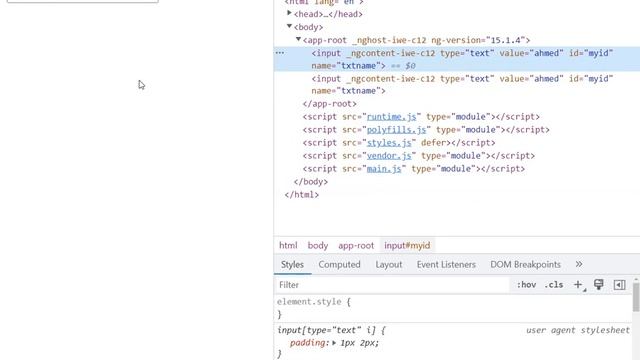
Task: Select app-root in the breadcrumb bar
Action: 356,245
